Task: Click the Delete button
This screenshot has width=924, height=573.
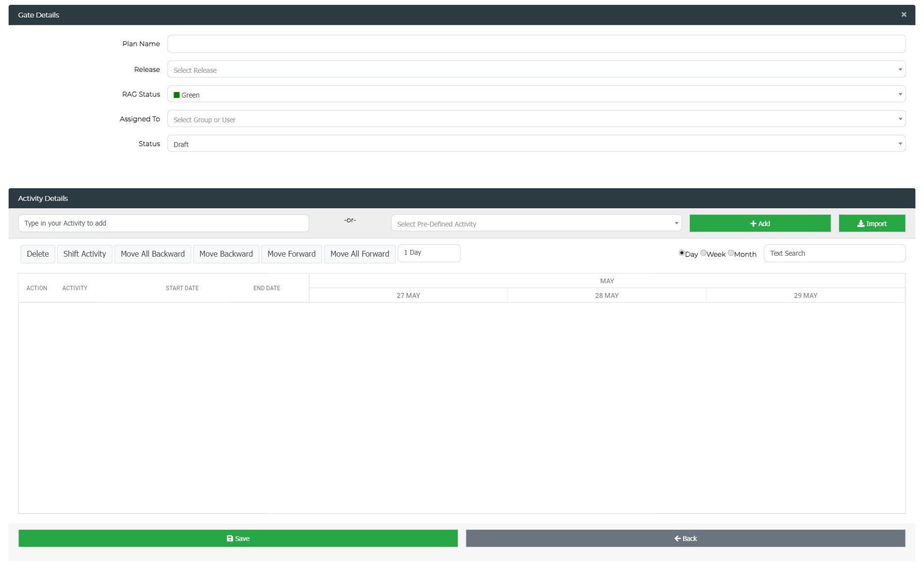Action: point(38,254)
